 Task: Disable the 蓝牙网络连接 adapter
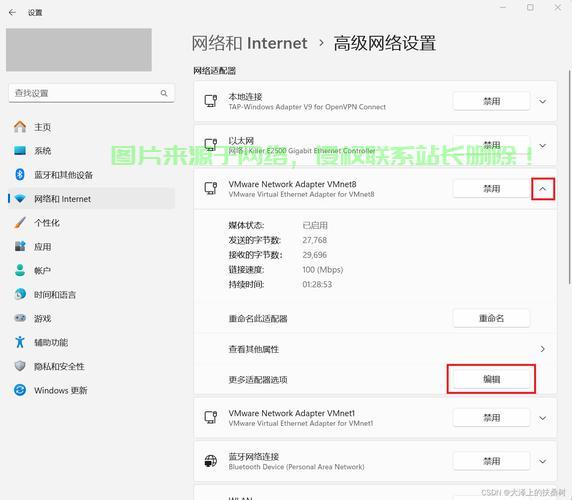pos(491,461)
